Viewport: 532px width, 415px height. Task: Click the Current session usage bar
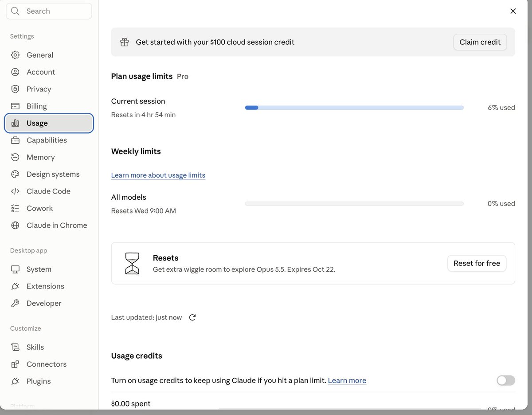coord(354,107)
